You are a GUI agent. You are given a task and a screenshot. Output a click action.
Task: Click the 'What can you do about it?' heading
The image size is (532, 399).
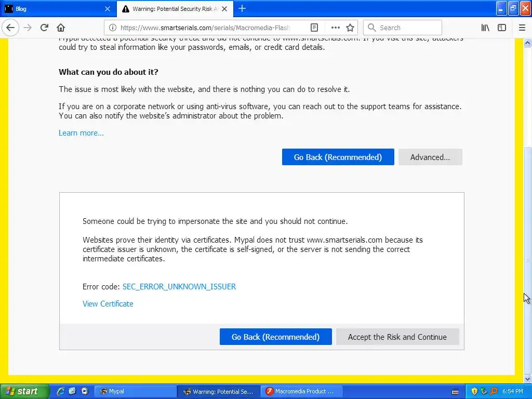[109, 72]
